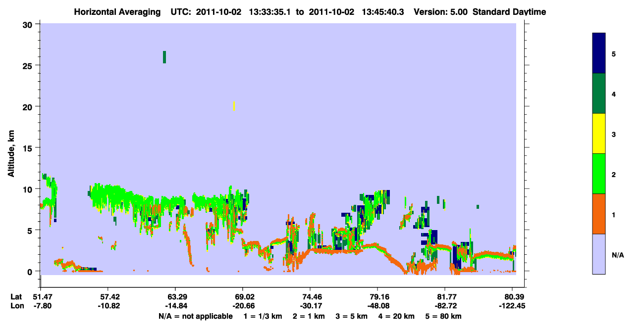This screenshot has height=330, width=644.
Task: Click the dark blue colorbar segment labeled 5
Action: (x=599, y=53)
